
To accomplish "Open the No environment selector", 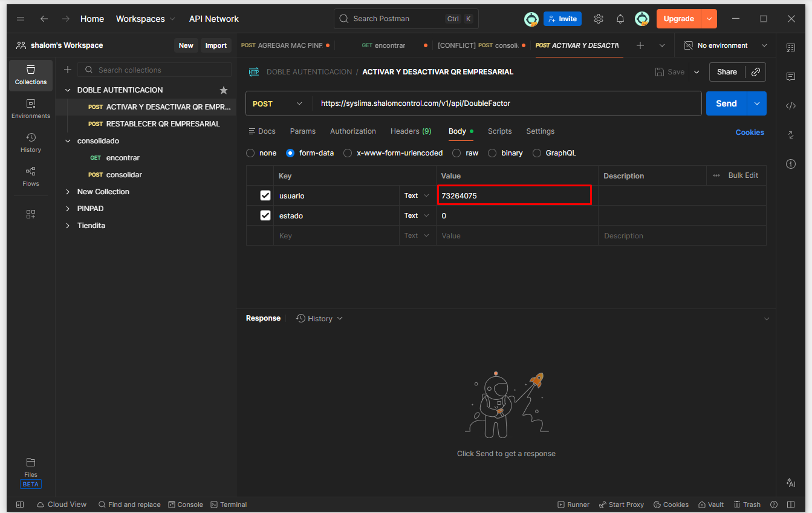I will (725, 45).
